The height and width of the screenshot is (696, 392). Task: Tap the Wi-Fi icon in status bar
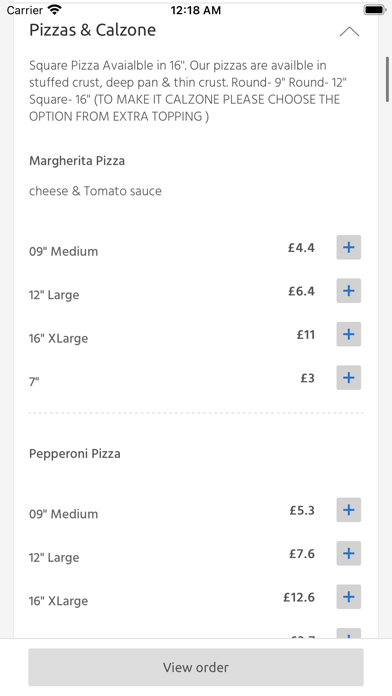55,10
